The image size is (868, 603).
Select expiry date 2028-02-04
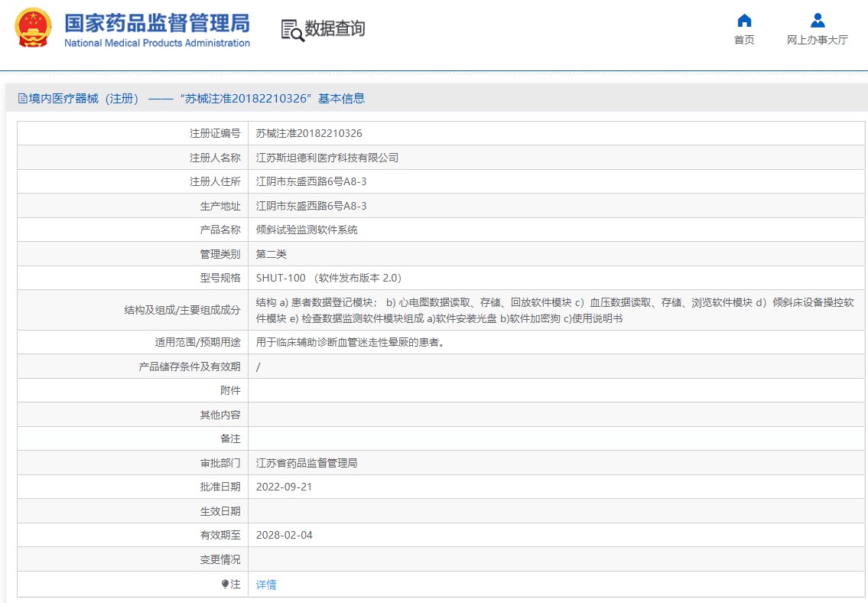point(284,535)
